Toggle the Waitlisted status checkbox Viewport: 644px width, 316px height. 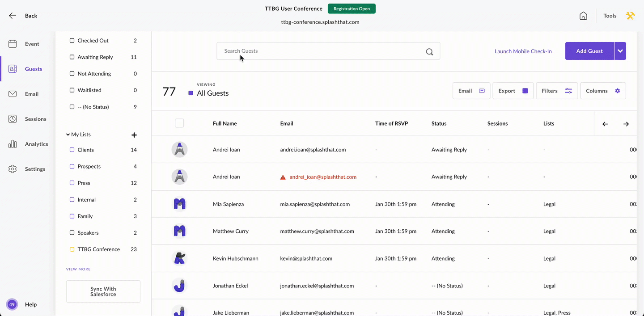pos(72,90)
